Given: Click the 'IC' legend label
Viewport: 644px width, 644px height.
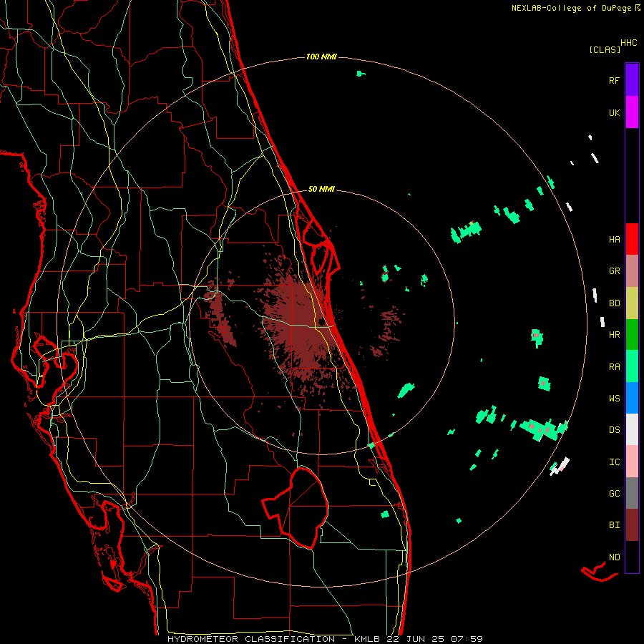Looking at the screenshot, I should [614, 462].
